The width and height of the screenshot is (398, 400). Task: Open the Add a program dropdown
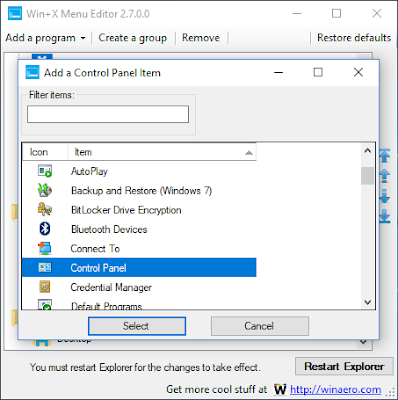[45, 38]
